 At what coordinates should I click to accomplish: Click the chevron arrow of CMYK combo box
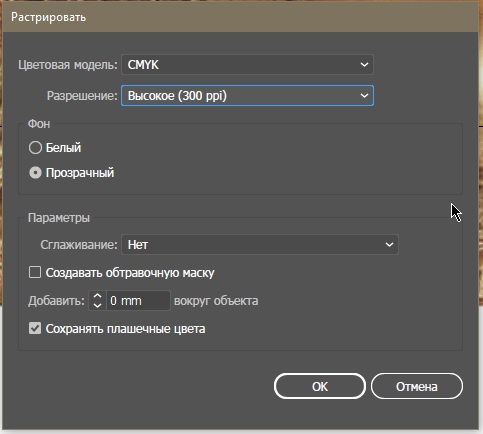pyautogui.click(x=364, y=65)
